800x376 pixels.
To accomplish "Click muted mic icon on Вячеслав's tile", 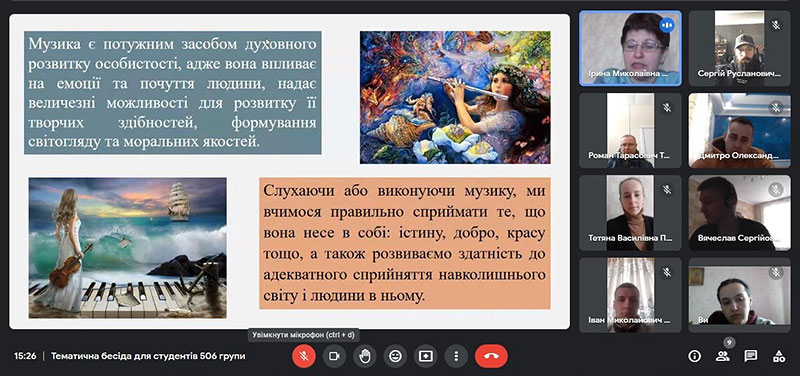I will click(x=776, y=190).
